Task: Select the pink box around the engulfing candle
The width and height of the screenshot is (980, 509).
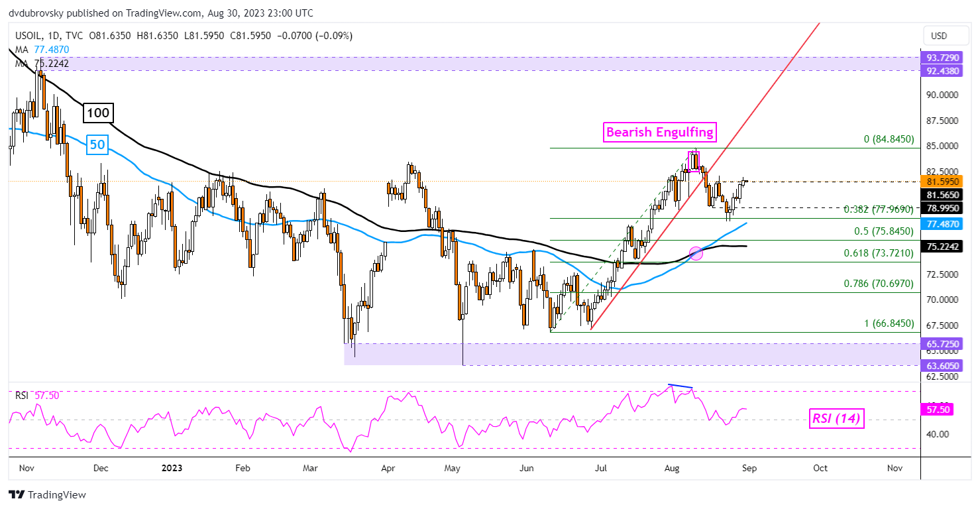Action: pos(693,161)
